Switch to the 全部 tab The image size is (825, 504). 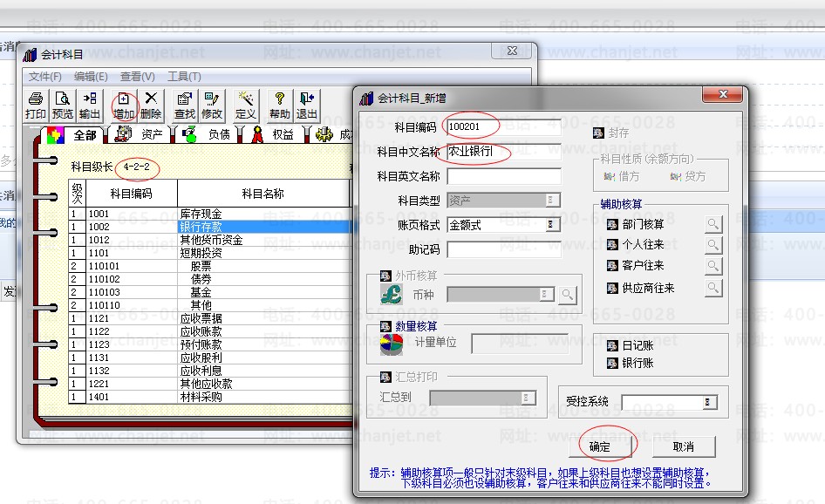tap(72, 135)
